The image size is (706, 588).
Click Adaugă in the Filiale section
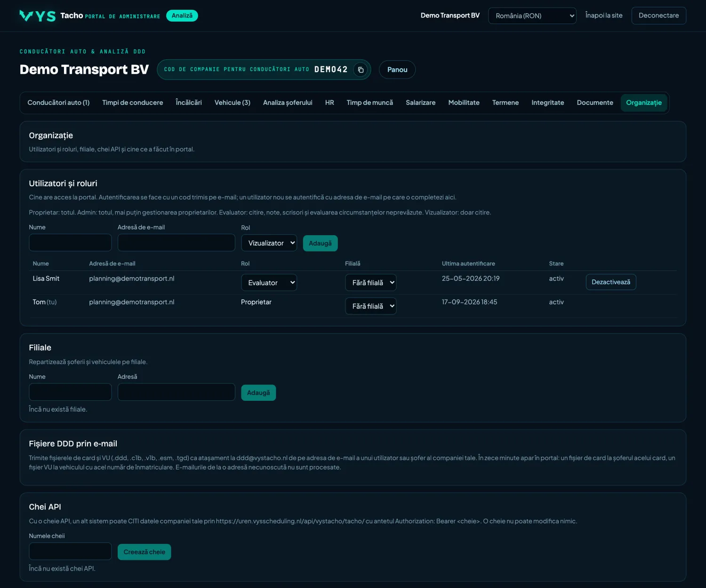(258, 393)
